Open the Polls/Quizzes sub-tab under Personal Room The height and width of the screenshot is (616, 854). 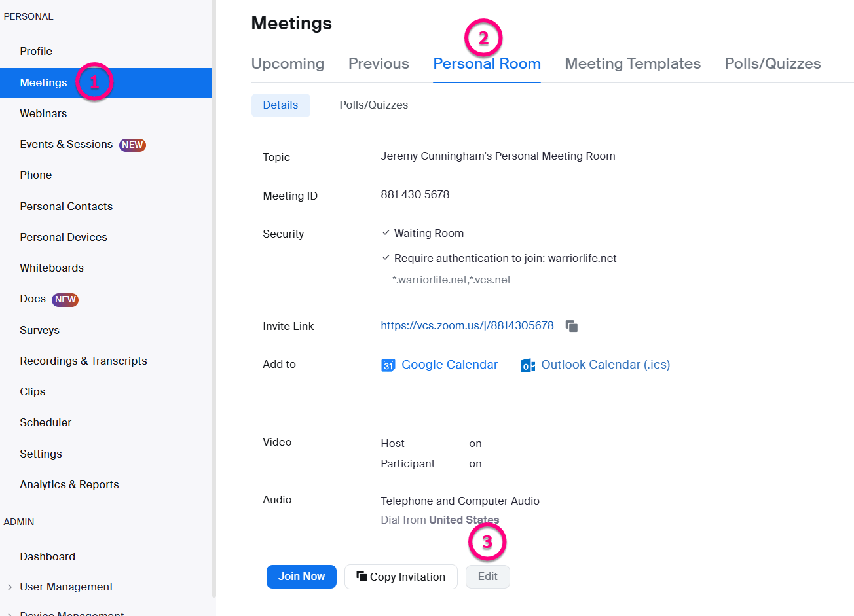[373, 105]
